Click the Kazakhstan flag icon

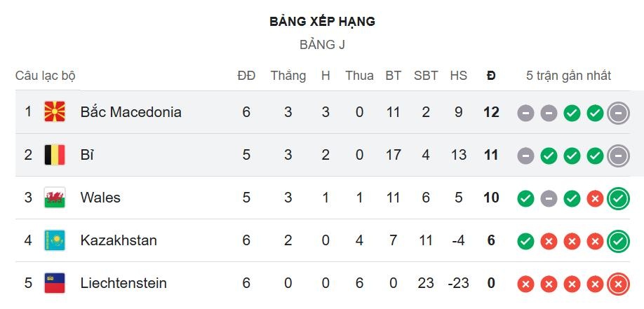[55, 240]
